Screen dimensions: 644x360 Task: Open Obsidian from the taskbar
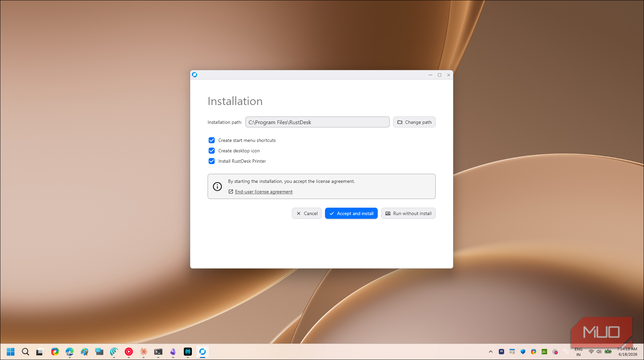click(x=173, y=352)
